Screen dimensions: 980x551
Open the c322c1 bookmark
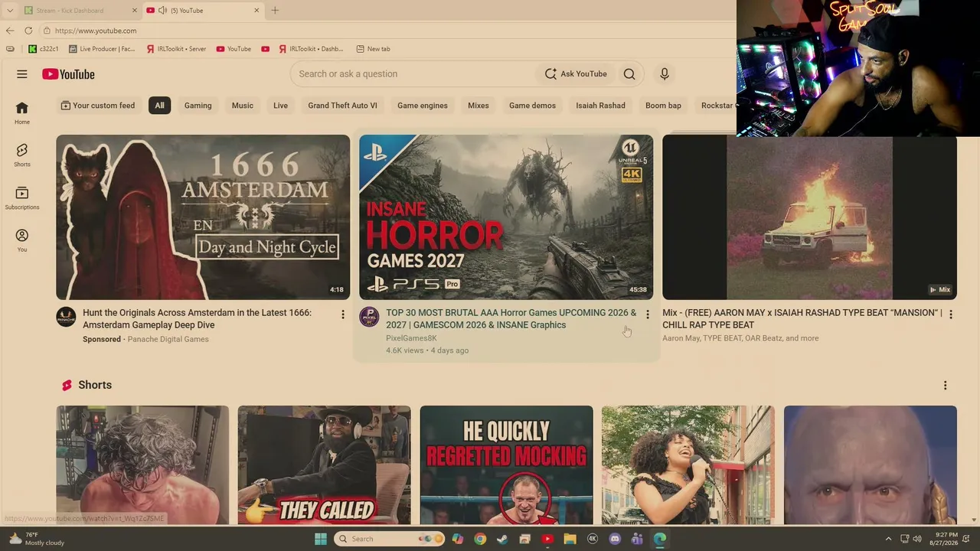pyautogui.click(x=44, y=49)
